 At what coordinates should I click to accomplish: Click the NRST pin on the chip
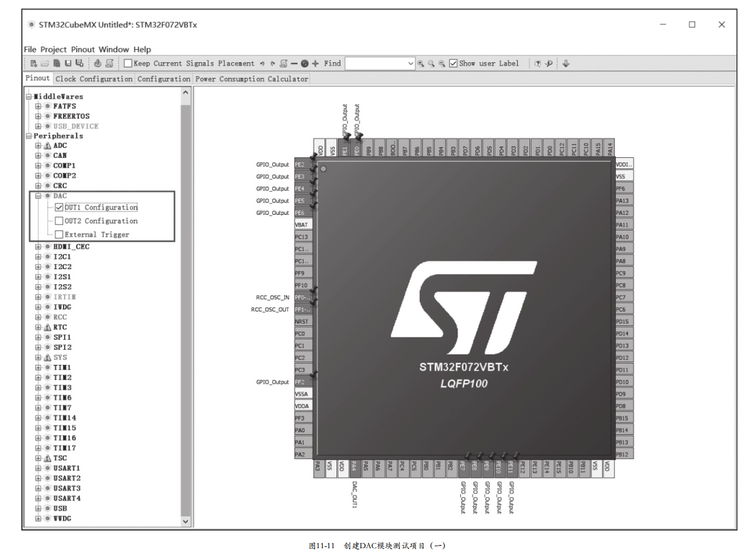(303, 321)
